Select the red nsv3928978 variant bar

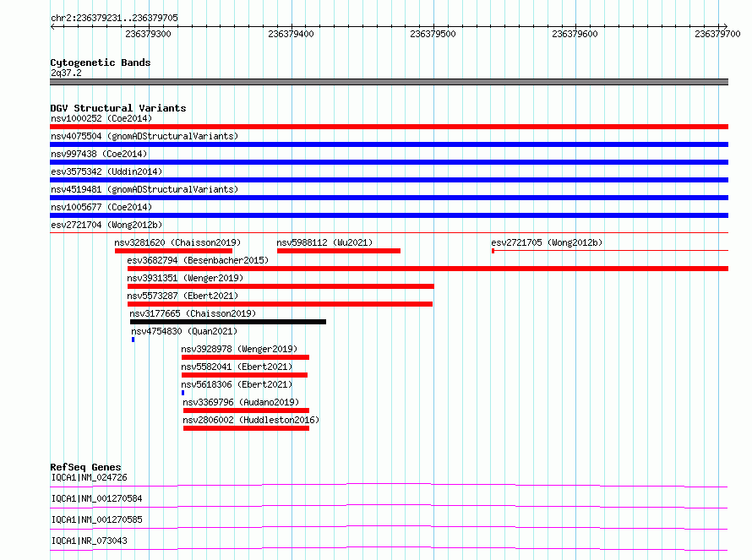coord(246,357)
